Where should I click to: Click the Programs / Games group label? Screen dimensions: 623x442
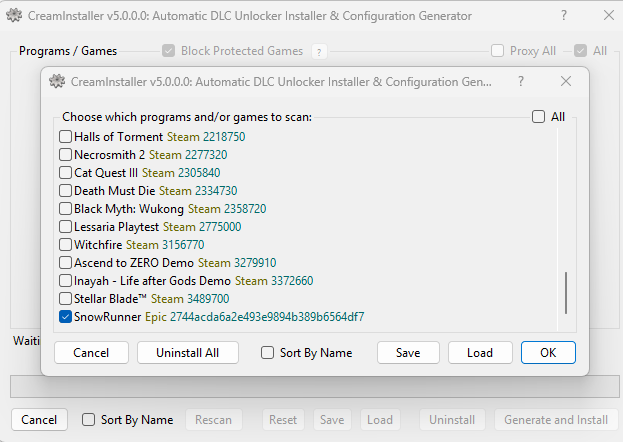click(x=68, y=51)
